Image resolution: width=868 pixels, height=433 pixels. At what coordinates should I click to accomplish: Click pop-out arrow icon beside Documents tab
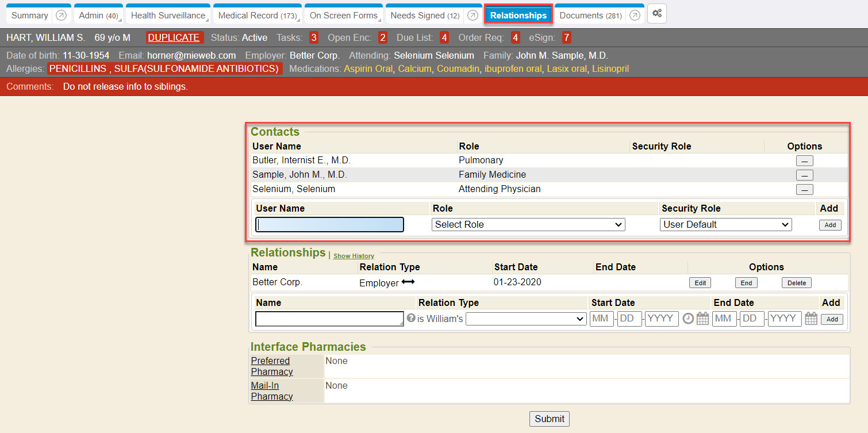[635, 16]
